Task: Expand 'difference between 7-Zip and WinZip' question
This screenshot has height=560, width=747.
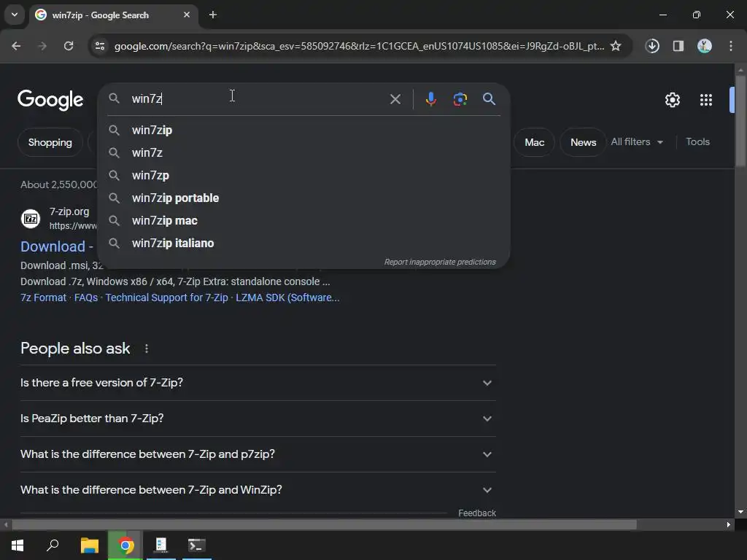Action: tap(258, 490)
